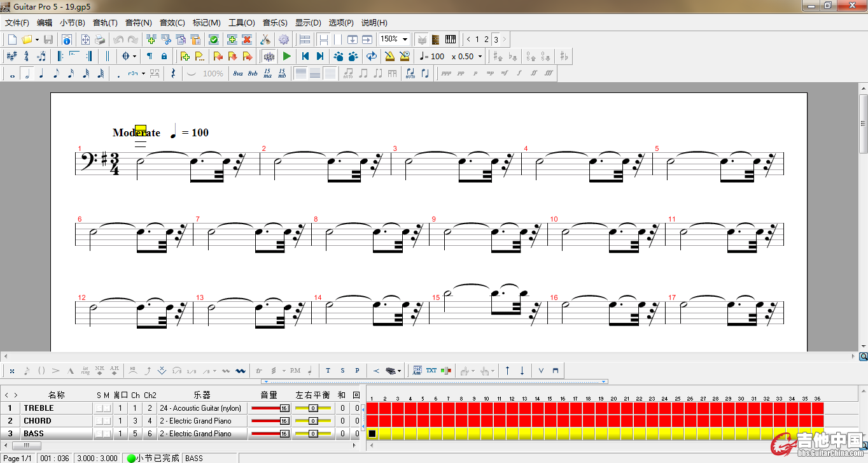Select the quarter rest icon
Screen dimensions: 868x463
(x=173, y=73)
